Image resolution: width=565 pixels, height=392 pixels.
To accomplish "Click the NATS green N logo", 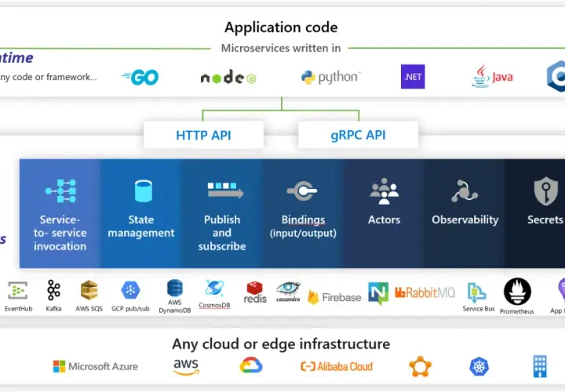I will pos(378,293).
